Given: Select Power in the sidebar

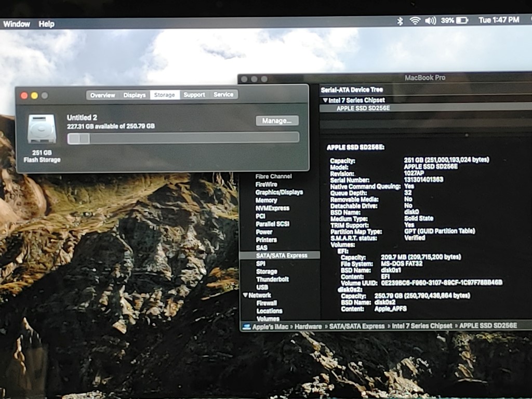Looking at the screenshot, I should tap(264, 232).
